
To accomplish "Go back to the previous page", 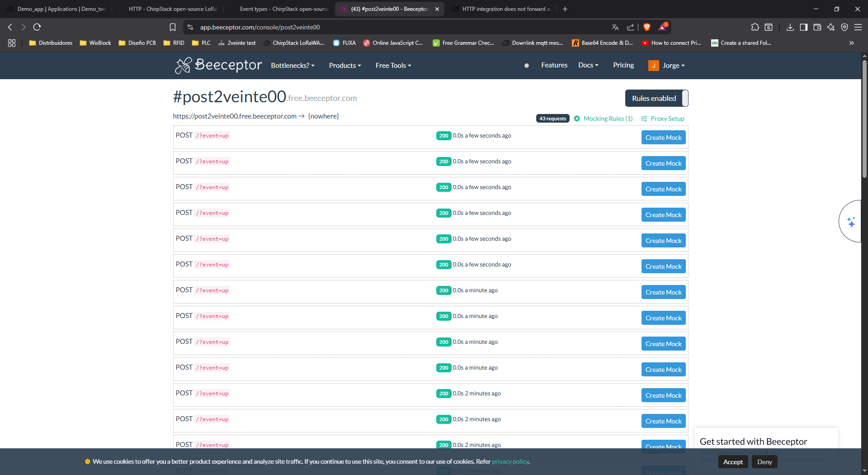I will (x=10, y=27).
